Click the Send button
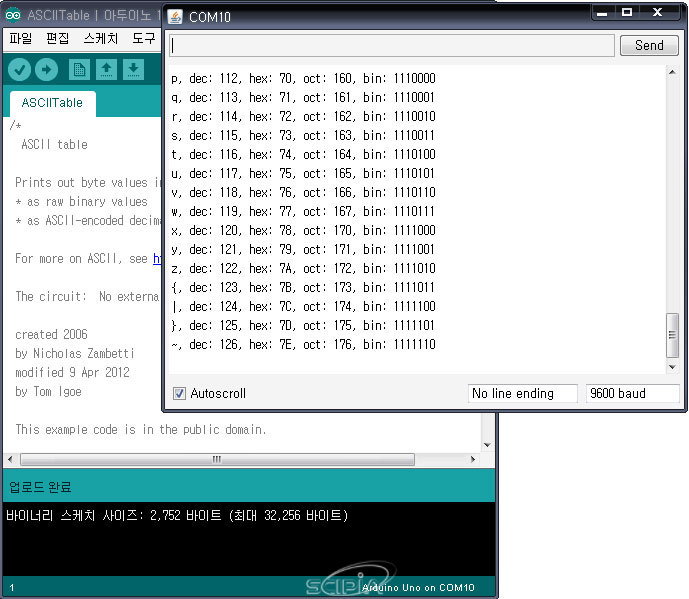 (649, 45)
